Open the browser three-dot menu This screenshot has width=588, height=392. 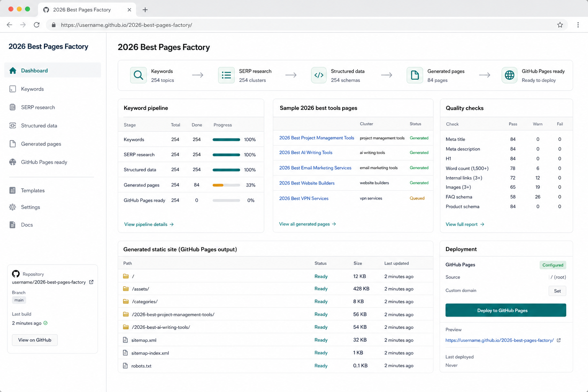578,25
